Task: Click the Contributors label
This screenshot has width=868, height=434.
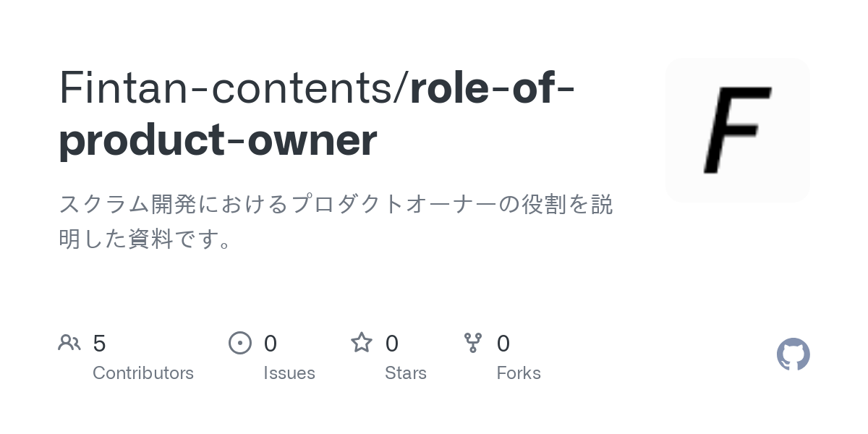Action: tap(143, 373)
